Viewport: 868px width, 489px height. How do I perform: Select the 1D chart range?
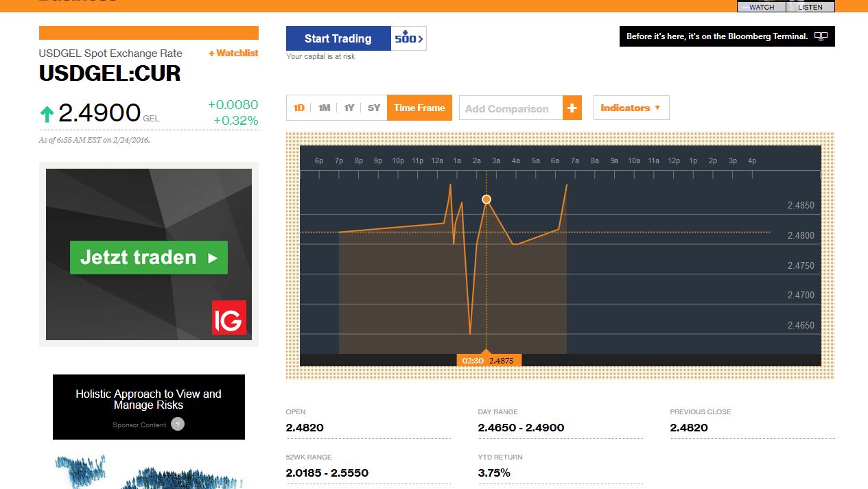pyautogui.click(x=298, y=108)
